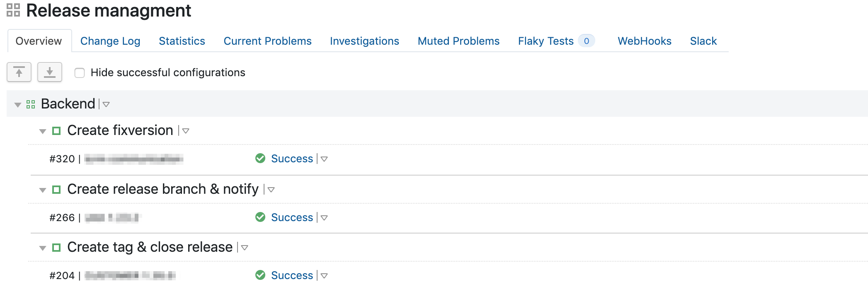
Task: Click the green success checkmark for build #266
Action: click(x=260, y=217)
